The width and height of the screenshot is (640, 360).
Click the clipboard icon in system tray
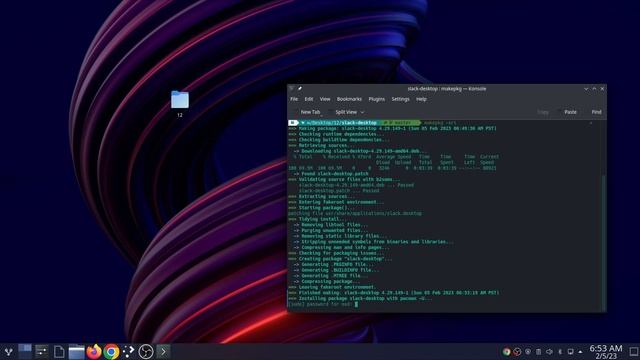click(x=538, y=352)
